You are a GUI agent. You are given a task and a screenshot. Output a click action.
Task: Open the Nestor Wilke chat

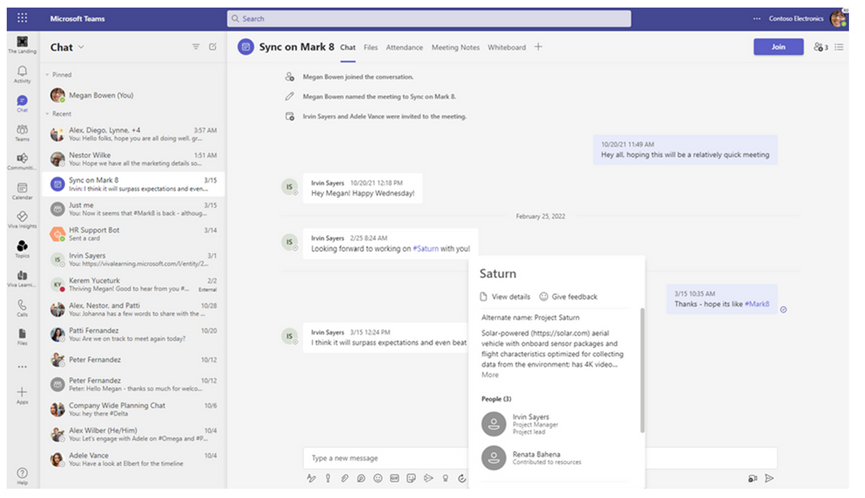[134, 159]
